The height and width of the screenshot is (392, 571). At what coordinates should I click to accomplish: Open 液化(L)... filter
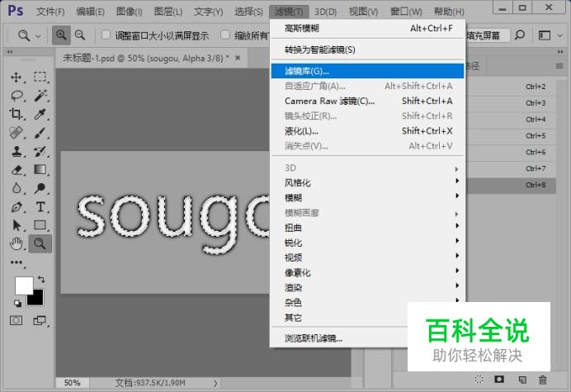click(x=368, y=130)
